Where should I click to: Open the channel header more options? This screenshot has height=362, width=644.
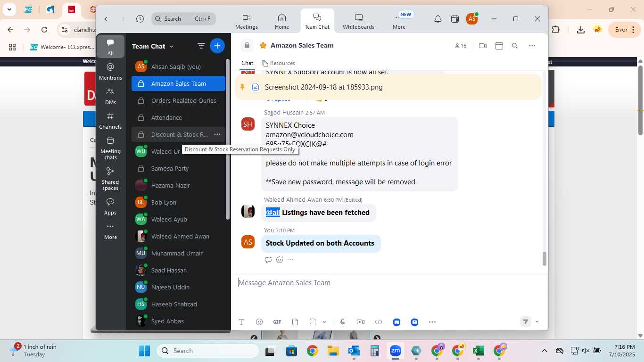[532, 46]
